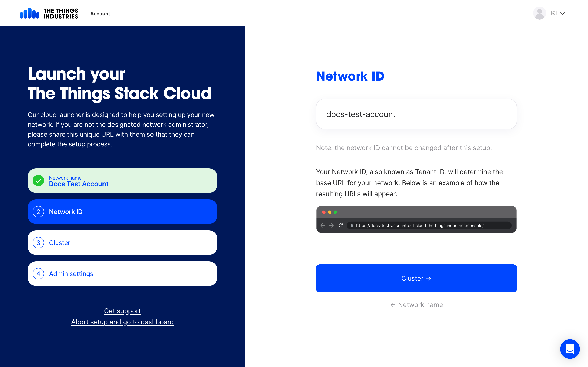Click the Cluster proceed button
The height and width of the screenshot is (367, 588).
coord(416,278)
